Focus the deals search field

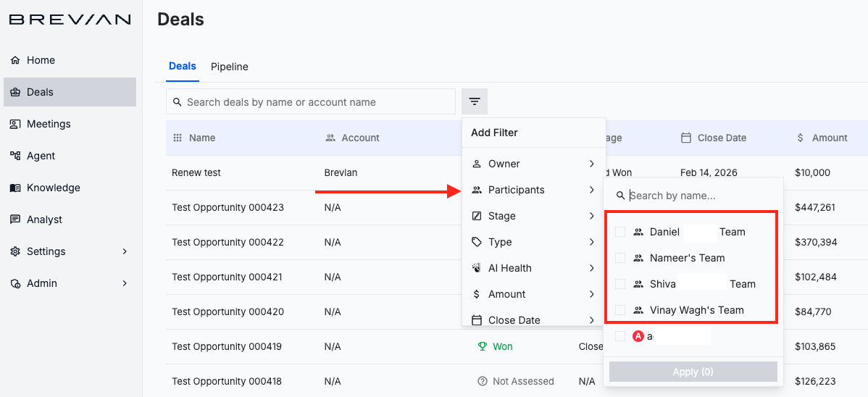click(x=311, y=102)
